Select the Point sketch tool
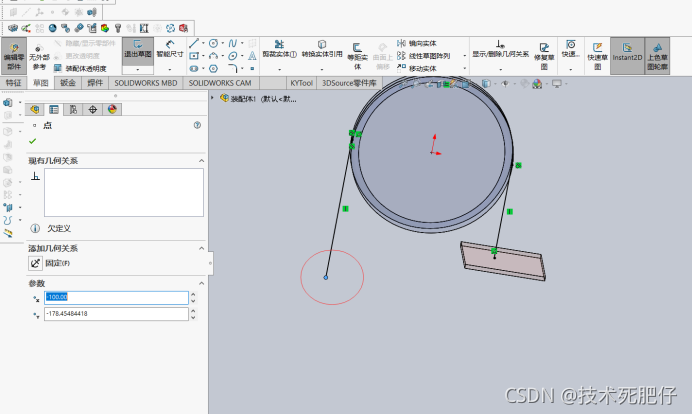The height and width of the screenshot is (414, 693). (252, 68)
